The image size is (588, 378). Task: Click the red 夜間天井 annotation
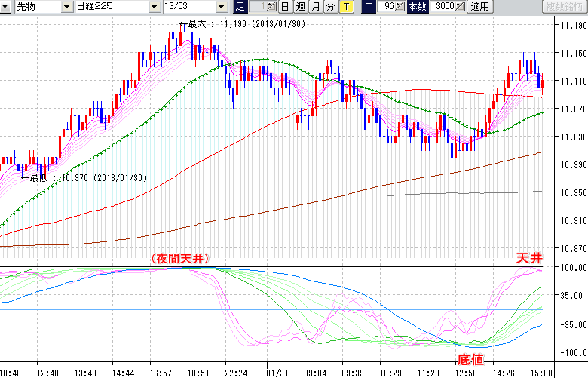[x=179, y=259]
